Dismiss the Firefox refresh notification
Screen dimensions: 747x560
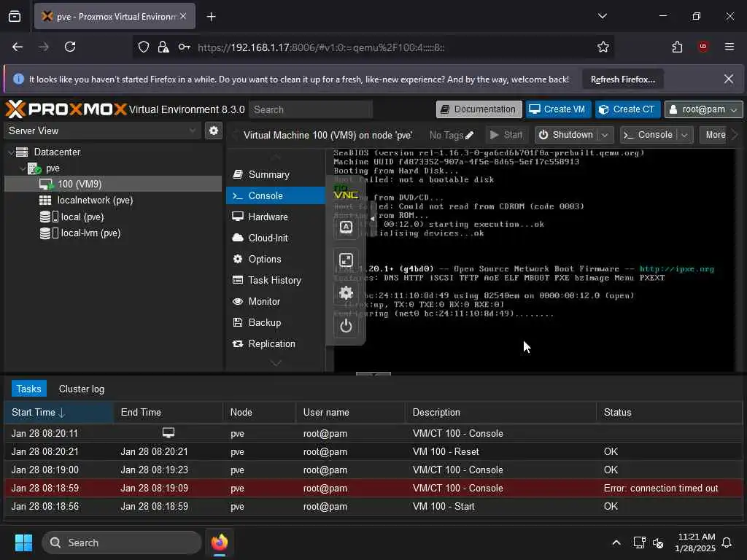(x=729, y=79)
